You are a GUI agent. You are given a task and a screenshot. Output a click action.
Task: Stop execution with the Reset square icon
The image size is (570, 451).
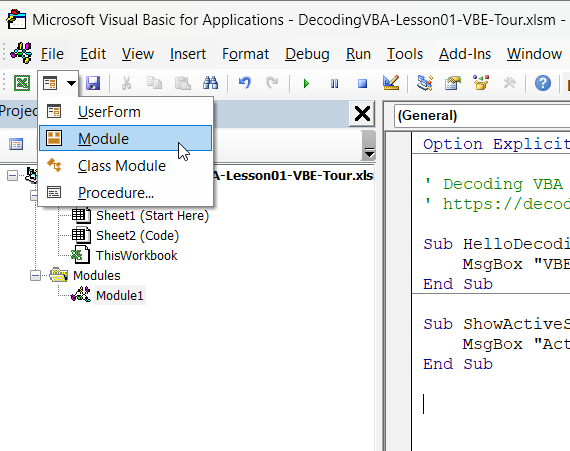pos(362,84)
